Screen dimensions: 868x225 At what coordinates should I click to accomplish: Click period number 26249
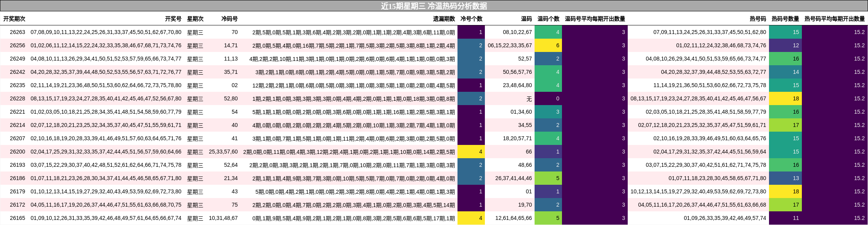[18, 59]
